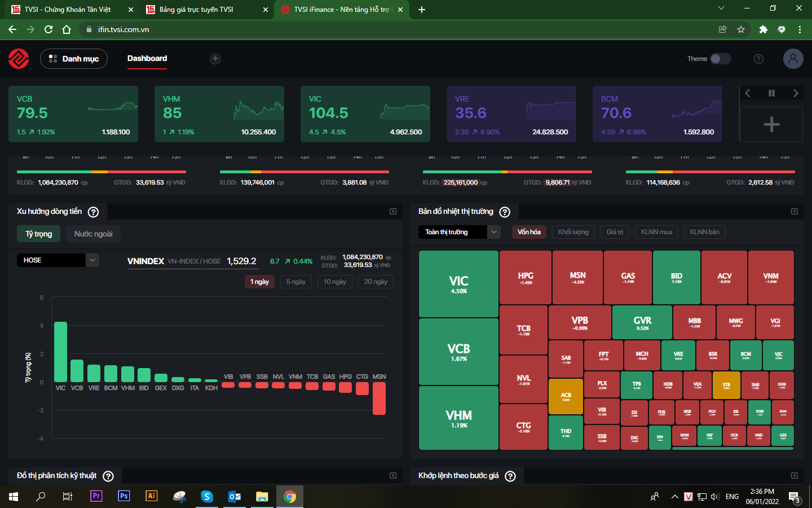Open the Danh mục menu button
The width and height of the screenshot is (812, 508).
point(74,59)
